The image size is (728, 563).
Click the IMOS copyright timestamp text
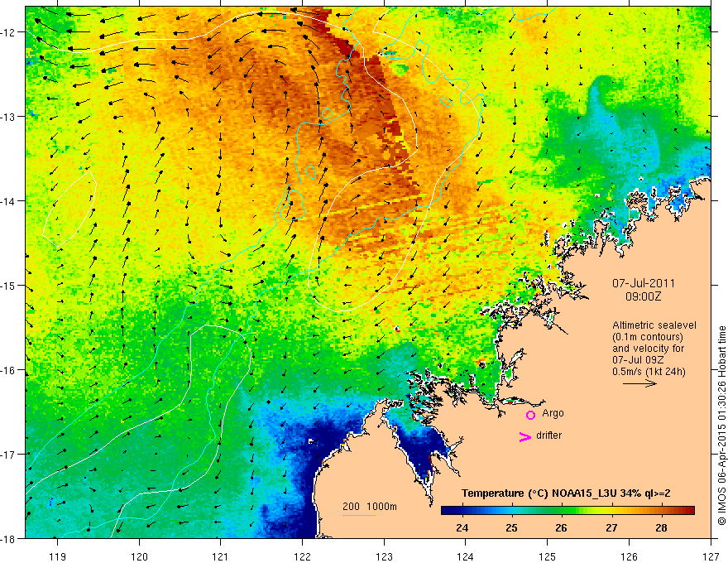722,426
